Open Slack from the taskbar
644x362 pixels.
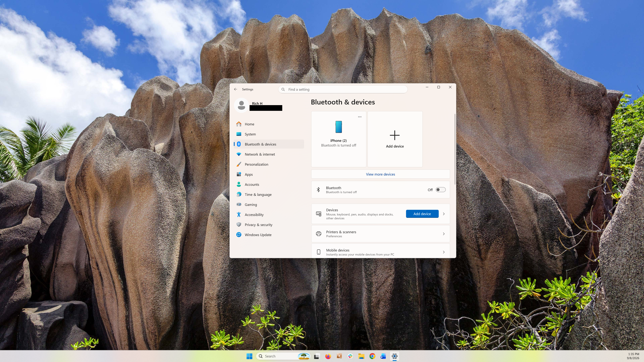pos(350,356)
